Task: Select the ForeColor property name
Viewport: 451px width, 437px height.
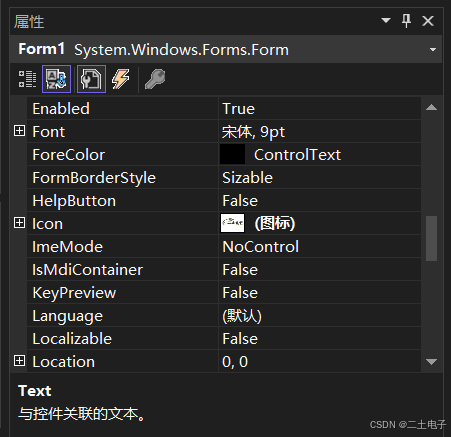Action: [x=69, y=155]
